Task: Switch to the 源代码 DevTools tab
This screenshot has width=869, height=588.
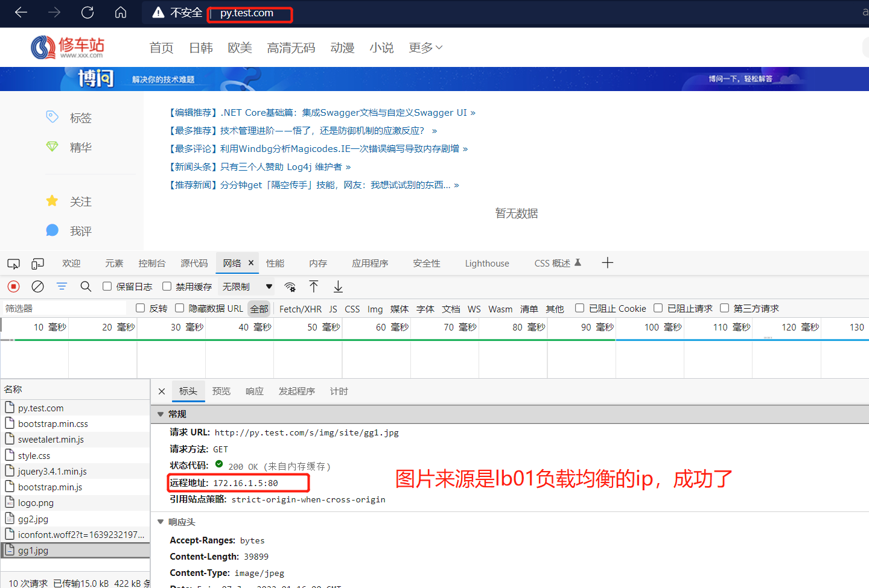Action: (194, 264)
